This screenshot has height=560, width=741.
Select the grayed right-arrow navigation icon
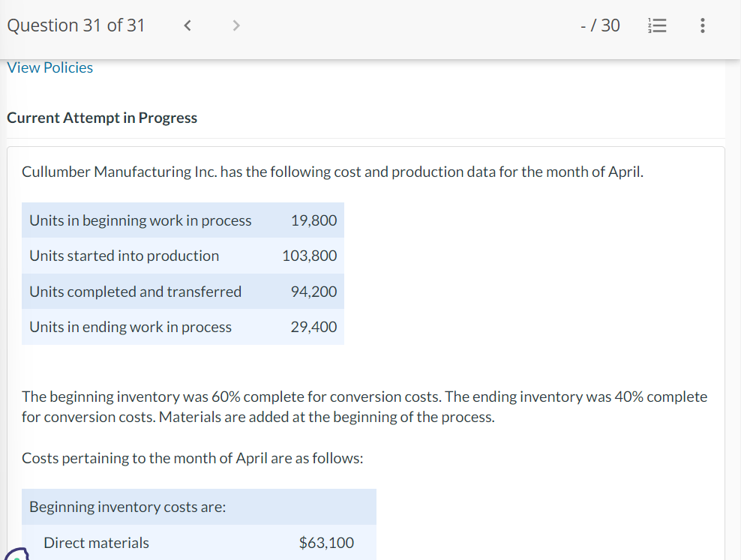click(235, 25)
